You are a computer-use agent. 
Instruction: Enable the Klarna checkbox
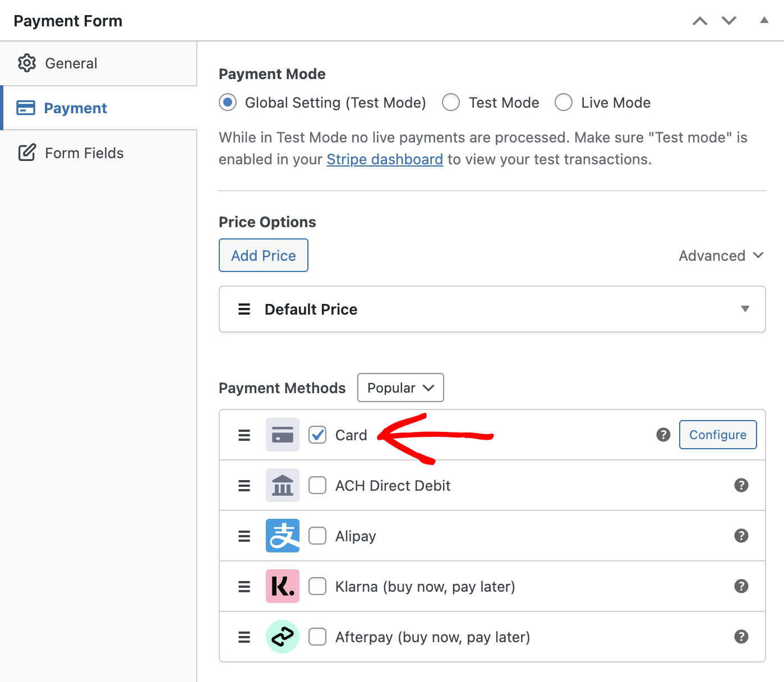pos(317,586)
